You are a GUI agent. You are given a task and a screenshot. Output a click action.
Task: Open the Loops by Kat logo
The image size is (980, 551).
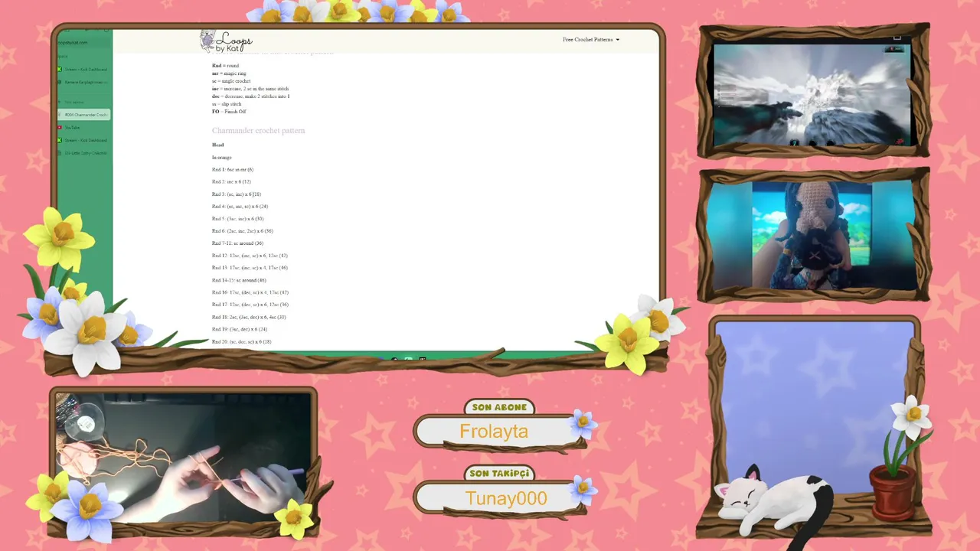click(x=226, y=41)
